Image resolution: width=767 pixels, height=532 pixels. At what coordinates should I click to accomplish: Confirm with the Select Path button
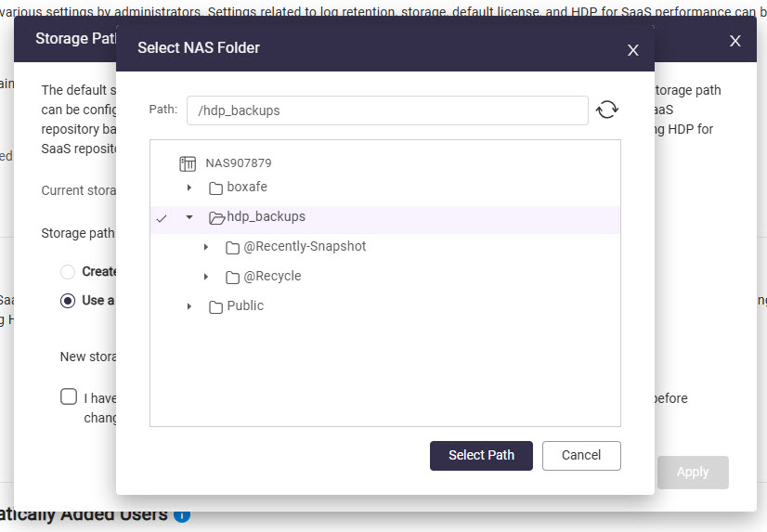tap(481, 456)
